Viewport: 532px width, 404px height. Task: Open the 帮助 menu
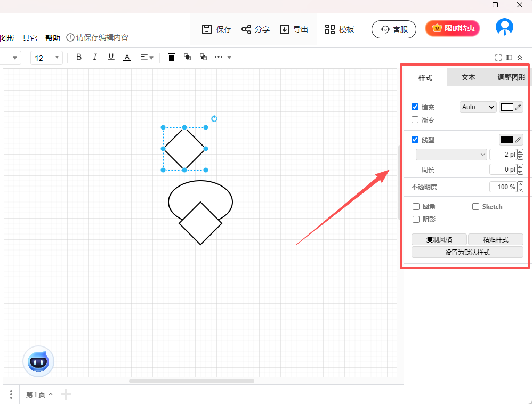click(53, 38)
